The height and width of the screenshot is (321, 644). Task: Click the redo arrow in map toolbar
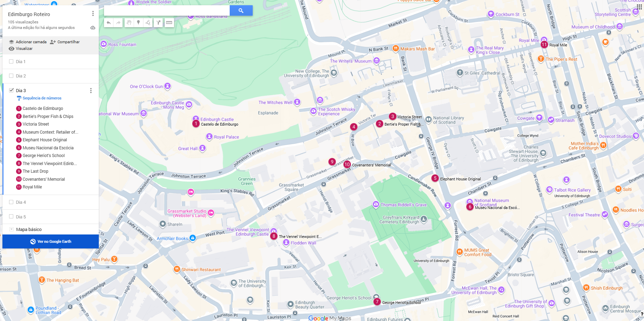(118, 23)
